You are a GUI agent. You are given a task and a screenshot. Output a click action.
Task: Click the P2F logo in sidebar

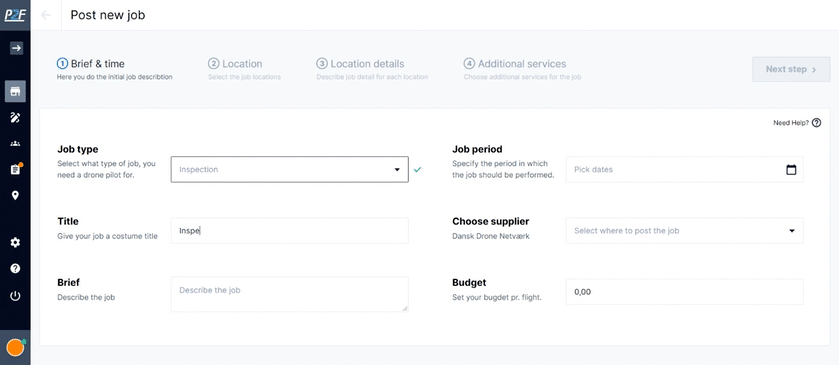(x=15, y=14)
